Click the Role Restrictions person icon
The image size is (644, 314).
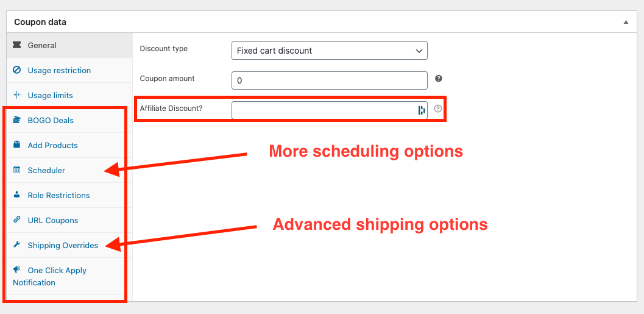point(17,195)
